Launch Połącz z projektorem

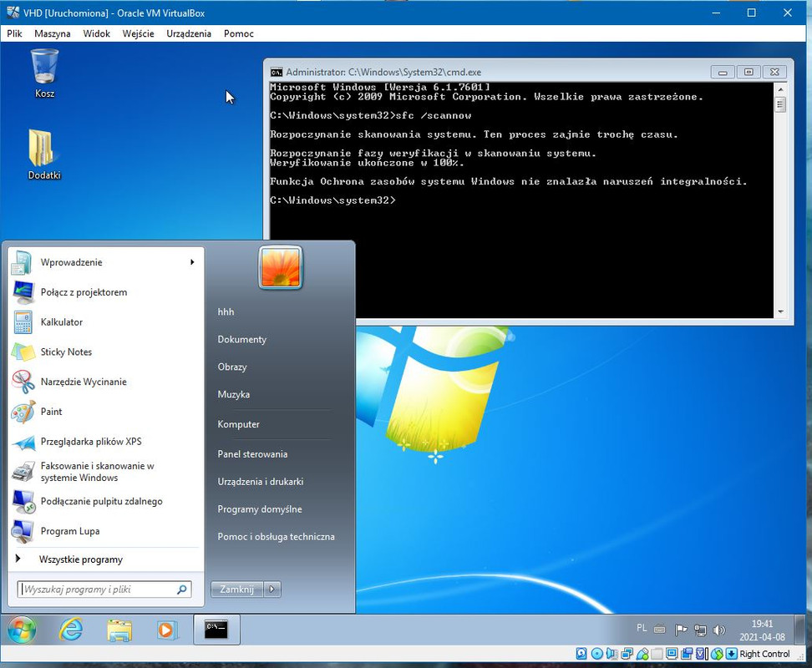tap(104, 292)
